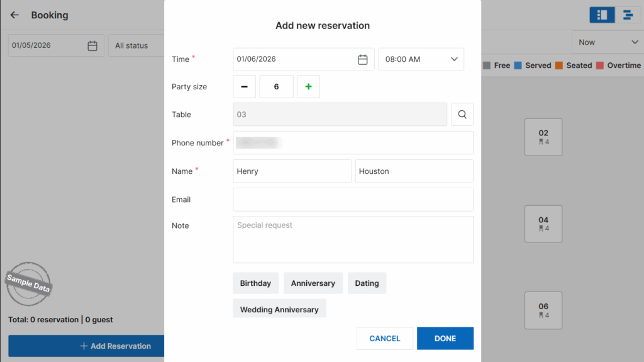This screenshot has width=644, height=362.
Task: Toggle the Birthday tag
Action: coord(255,283)
